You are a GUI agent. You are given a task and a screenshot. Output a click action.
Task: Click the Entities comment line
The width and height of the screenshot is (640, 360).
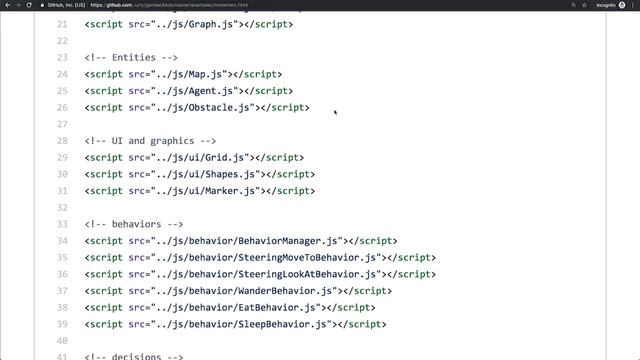point(131,58)
